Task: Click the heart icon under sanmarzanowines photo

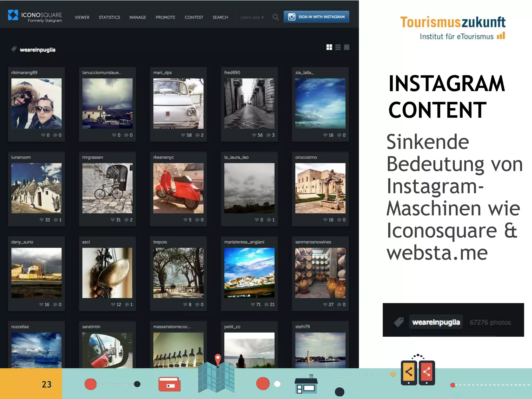Action: pyautogui.click(x=325, y=304)
